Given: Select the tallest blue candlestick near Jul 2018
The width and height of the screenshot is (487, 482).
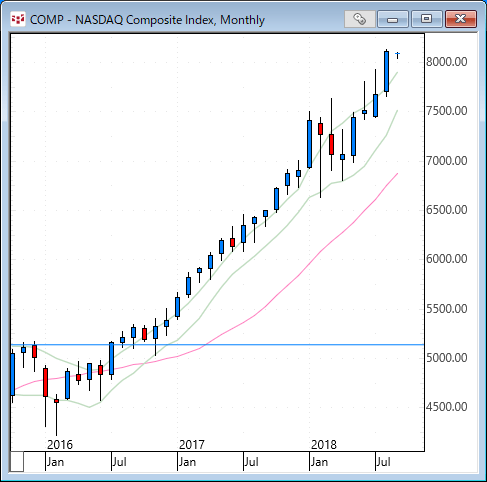Looking at the screenshot, I should click(386, 71).
